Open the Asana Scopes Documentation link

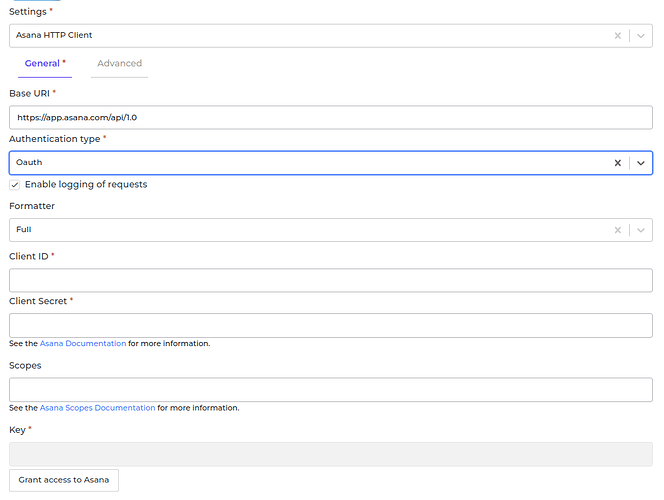point(97,408)
